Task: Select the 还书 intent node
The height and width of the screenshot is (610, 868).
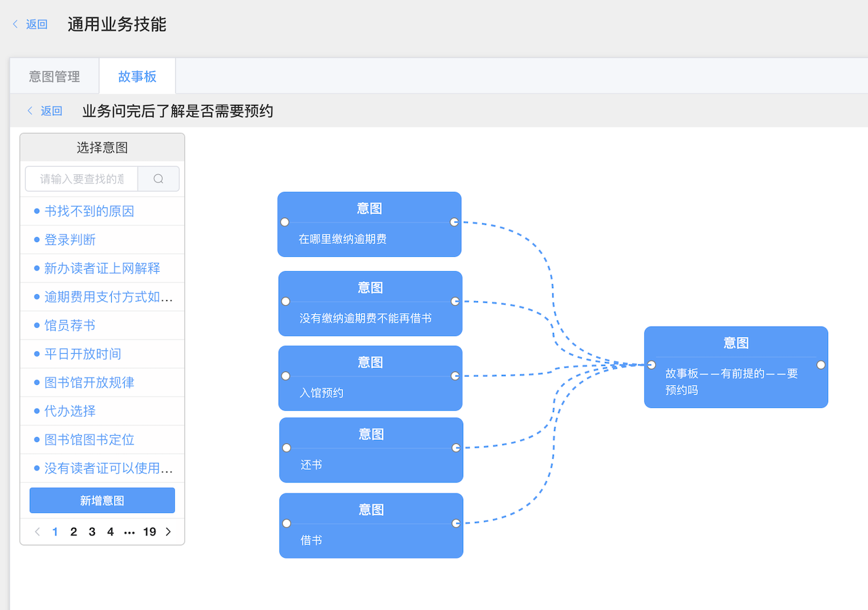Action: pyautogui.click(x=371, y=450)
